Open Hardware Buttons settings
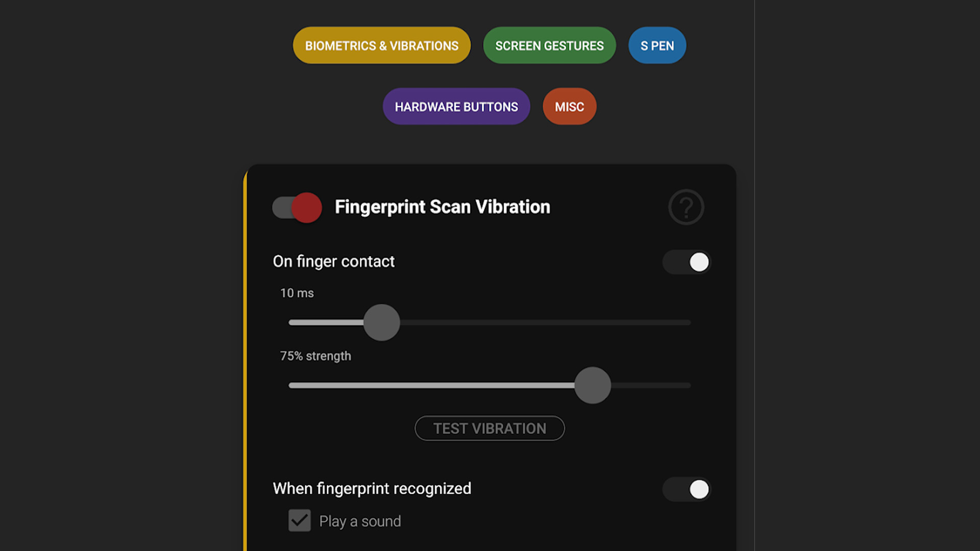Viewport: 980px width, 551px height. (x=456, y=107)
